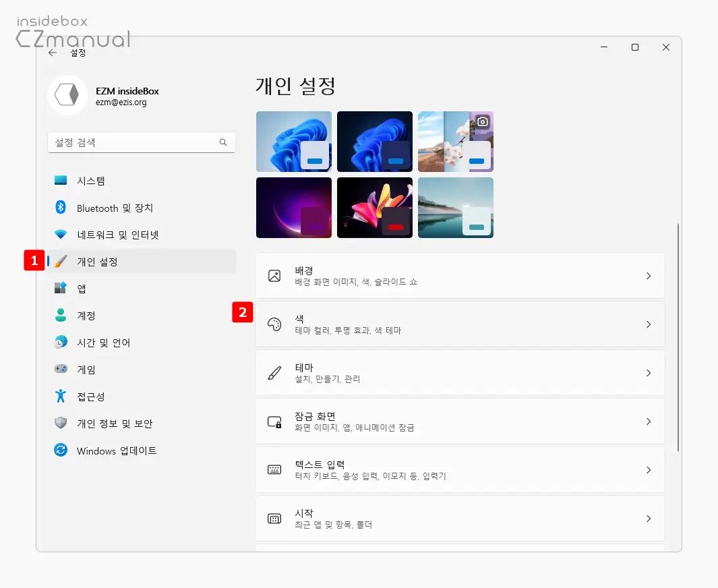The height and width of the screenshot is (588, 718).
Task: Go to 시스템 in the sidebar
Action: pos(91,181)
